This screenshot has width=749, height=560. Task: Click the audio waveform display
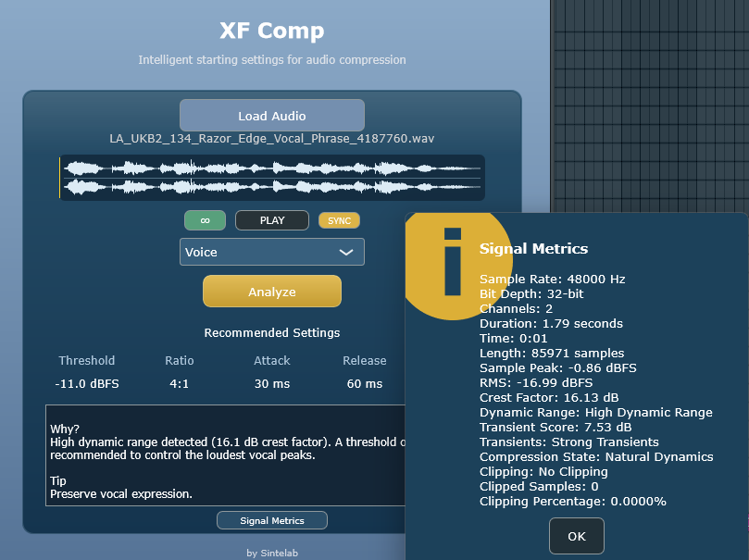272,178
